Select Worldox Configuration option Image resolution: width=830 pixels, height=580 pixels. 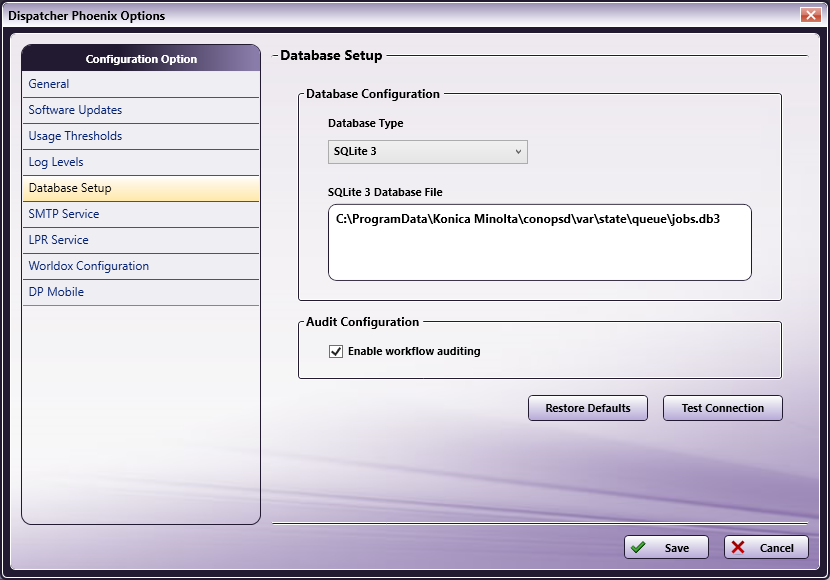[141, 266]
